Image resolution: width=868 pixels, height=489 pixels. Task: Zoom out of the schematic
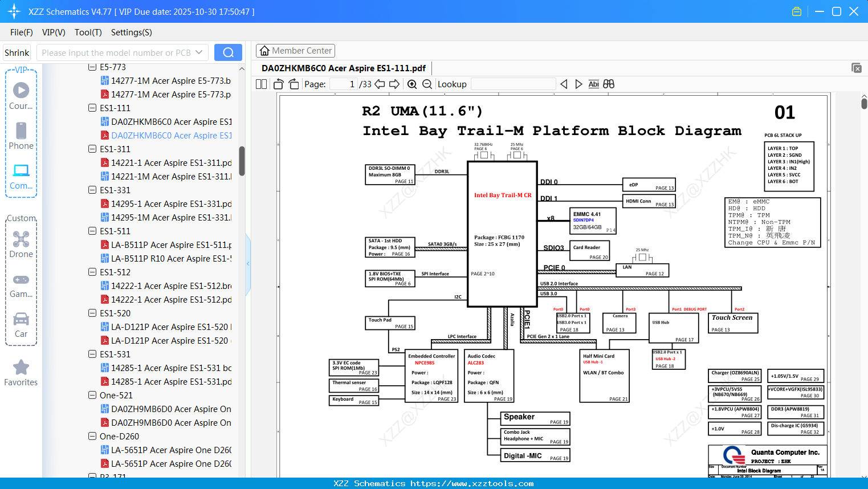click(x=427, y=84)
